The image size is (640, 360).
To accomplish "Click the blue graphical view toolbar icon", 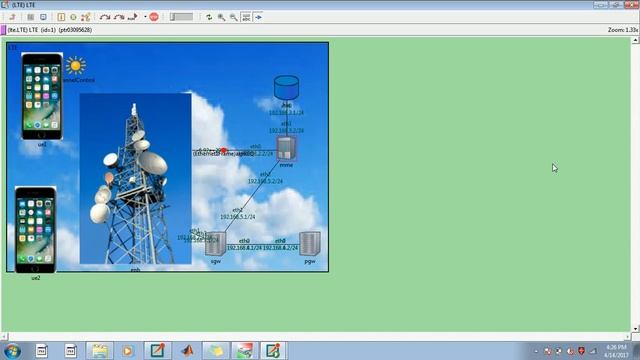I will pos(43,17).
